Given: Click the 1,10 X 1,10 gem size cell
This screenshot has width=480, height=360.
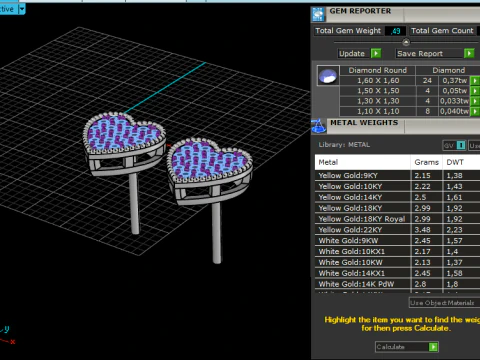Looking at the screenshot, I should [x=378, y=111].
